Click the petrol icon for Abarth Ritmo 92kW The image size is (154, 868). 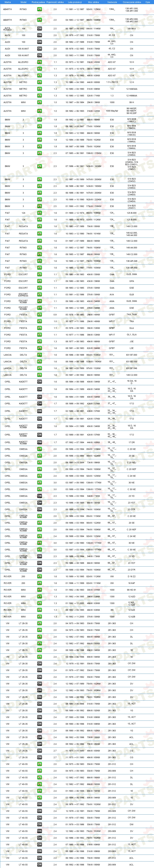pos(39,9)
